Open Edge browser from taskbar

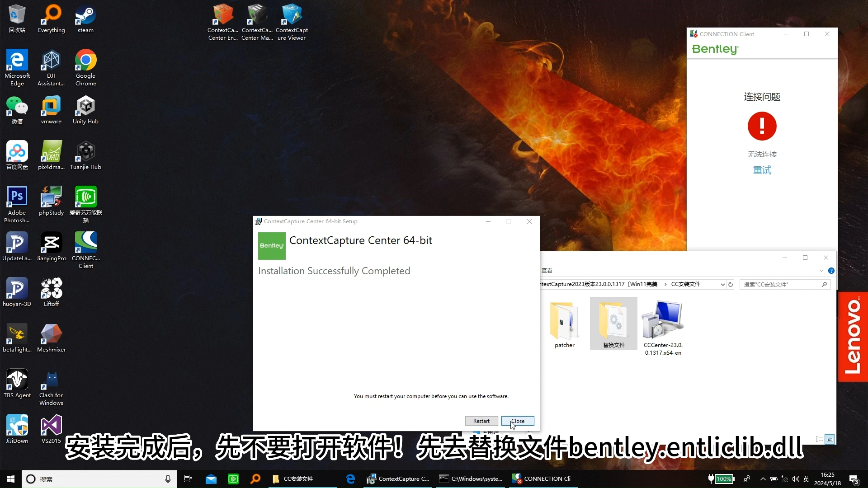tap(350, 479)
